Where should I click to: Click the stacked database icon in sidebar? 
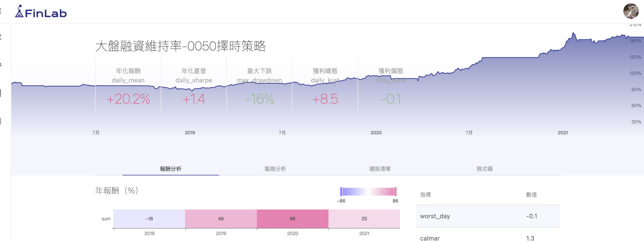point(1,121)
